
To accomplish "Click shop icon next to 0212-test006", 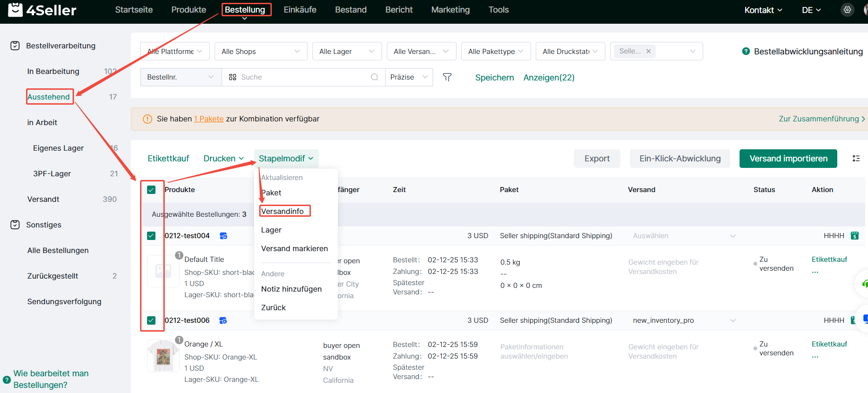I will pos(223,320).
